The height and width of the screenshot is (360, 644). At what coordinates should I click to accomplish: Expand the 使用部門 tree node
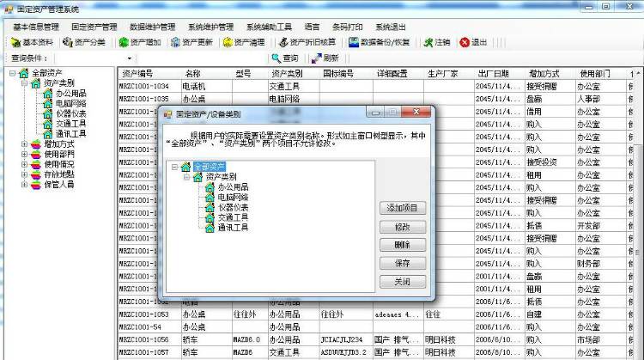(x=24, y=155)
